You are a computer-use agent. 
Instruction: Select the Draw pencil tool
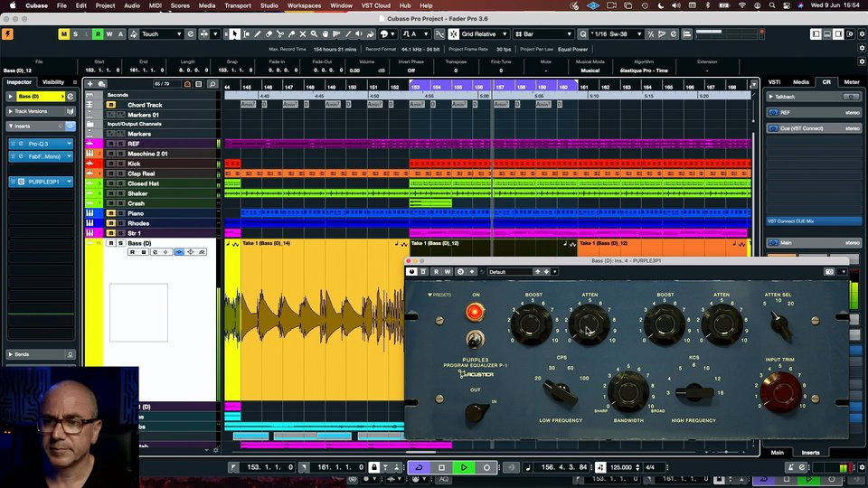point(258,34)
